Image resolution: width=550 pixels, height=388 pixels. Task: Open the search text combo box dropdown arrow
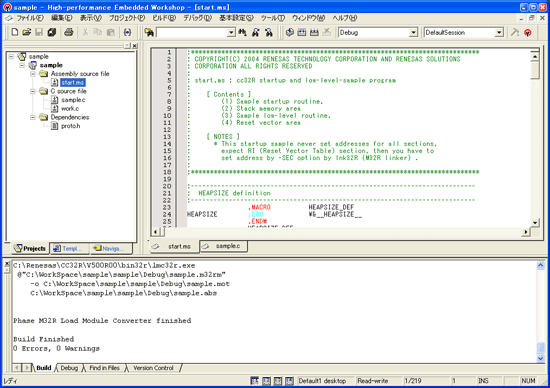tap(231, 33)
